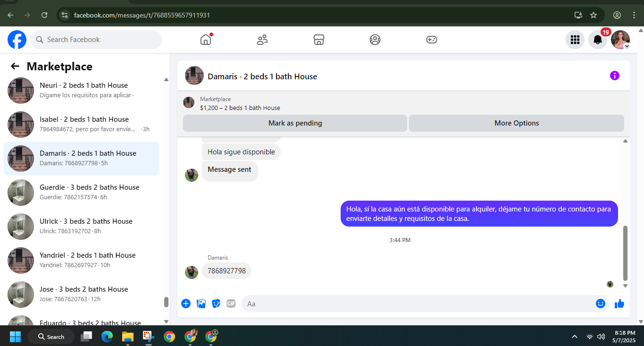The image size is (644, 346).
Task: Click the Mark as pending button
Action: 295,123
